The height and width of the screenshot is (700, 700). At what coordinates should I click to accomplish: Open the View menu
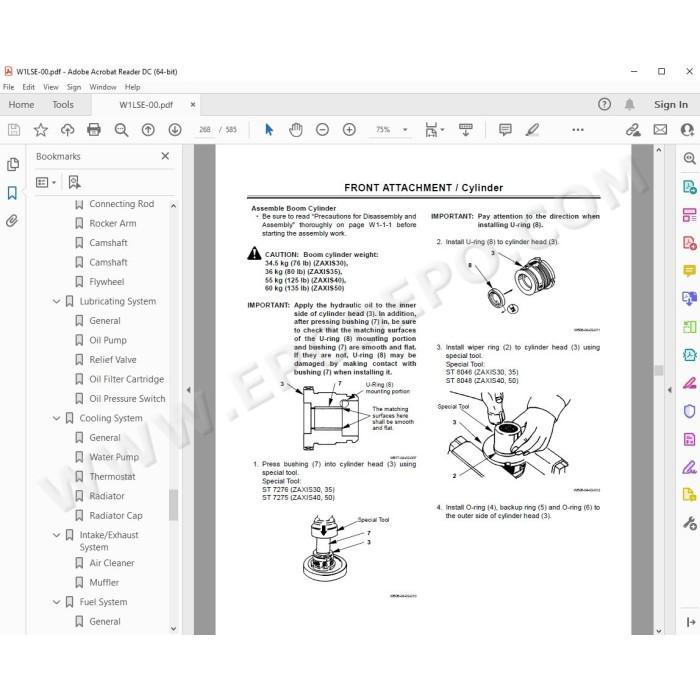click(x=50, y=87)
